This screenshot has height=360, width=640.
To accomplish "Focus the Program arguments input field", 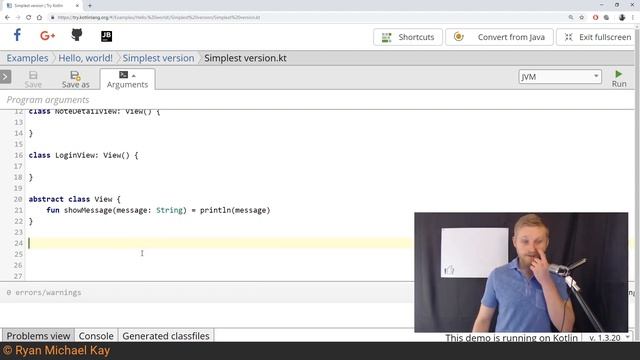I will [x=318, y=100].
